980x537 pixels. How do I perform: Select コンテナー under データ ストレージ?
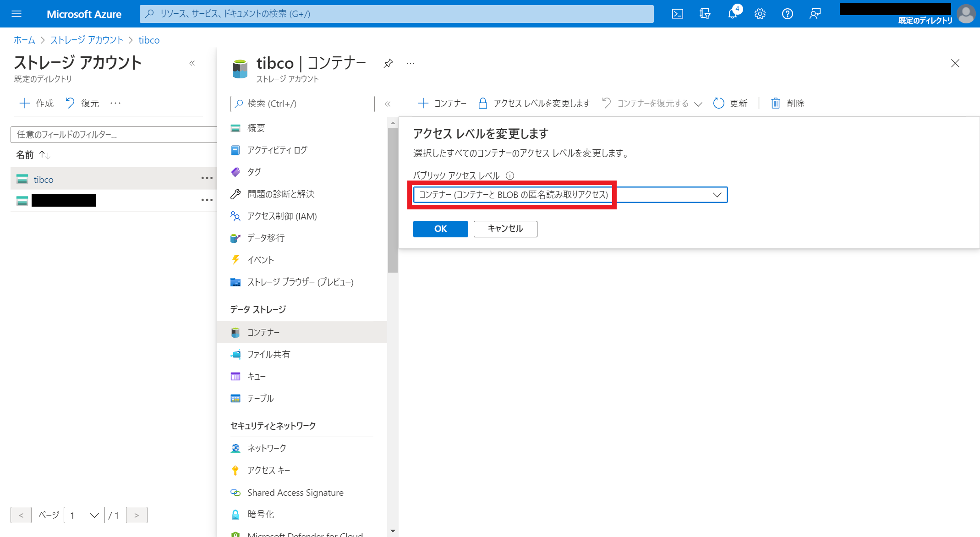pyautogui.click(x=302, y=332)
